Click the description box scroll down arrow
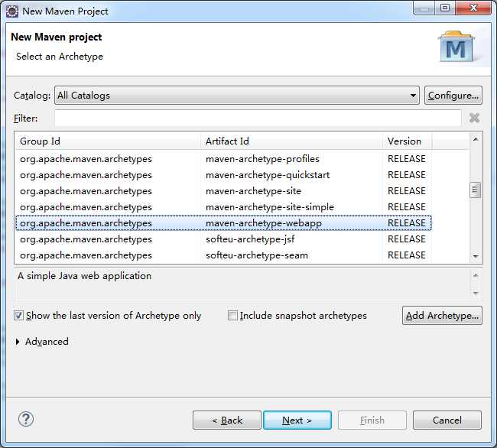 pos(476,293)
